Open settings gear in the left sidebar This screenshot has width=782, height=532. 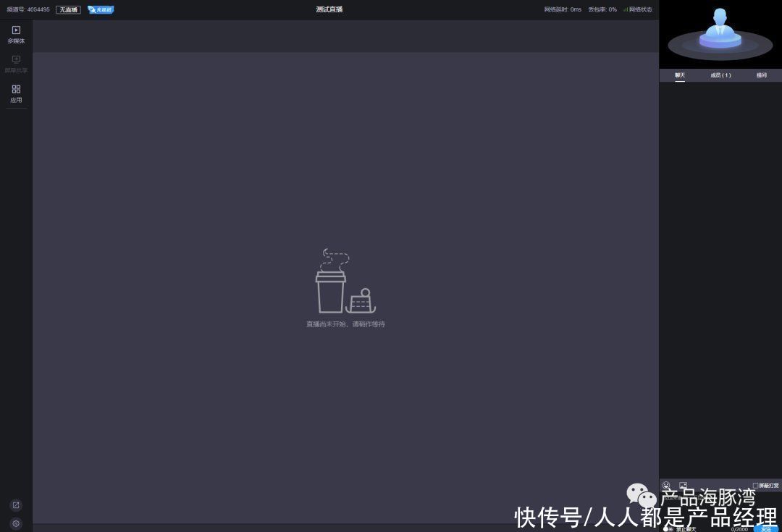point(16,523)
